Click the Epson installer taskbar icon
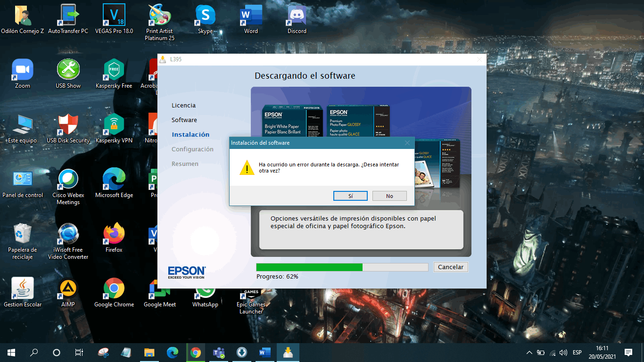 [x=288, y=352]
